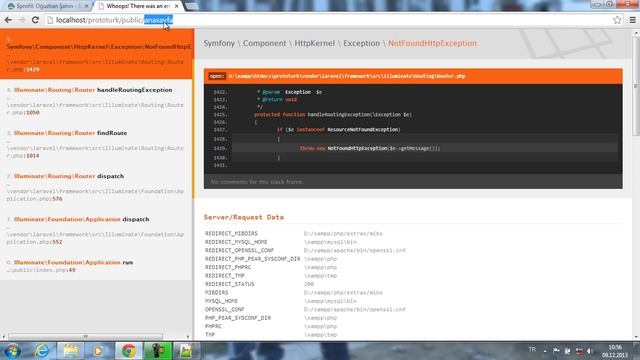Image resolution: width=640 pixels, height=360 pixels.
Task: Click the Action Center flag tray icon
Action: coord(556,351)
